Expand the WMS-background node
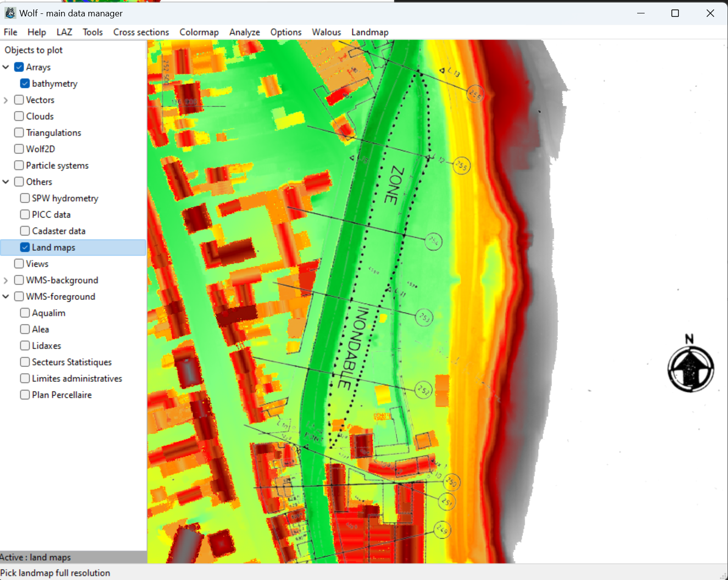Viewport: 728px width, 580px height. tap(6, 281)
